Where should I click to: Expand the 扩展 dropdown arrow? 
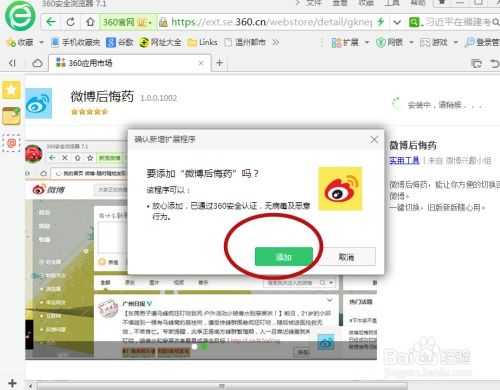(x=367, y=42)
